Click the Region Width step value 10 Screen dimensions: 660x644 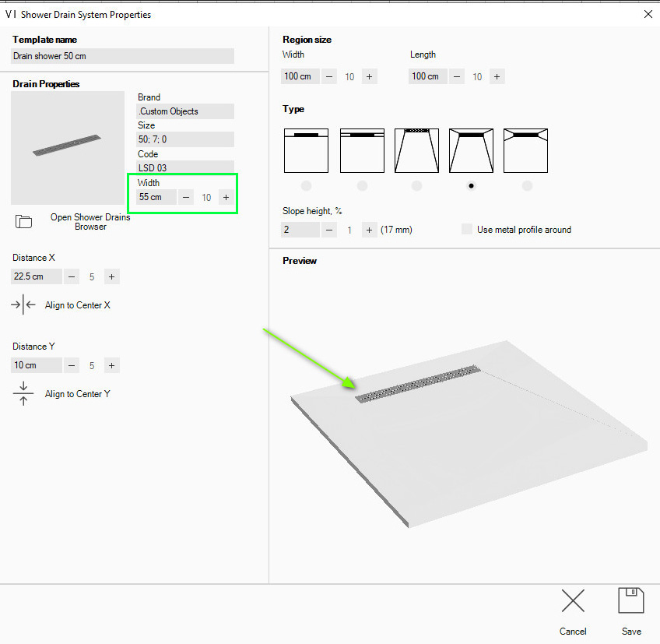tap(349, 77)
